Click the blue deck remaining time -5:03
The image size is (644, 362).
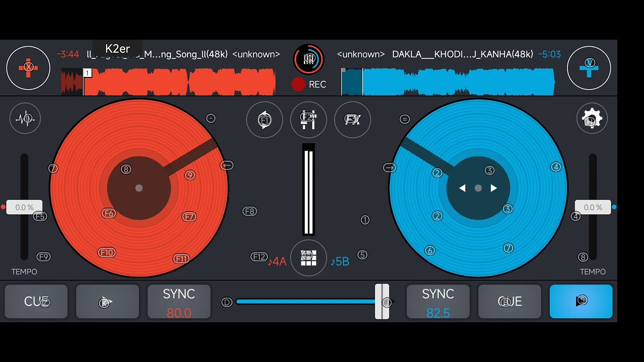point(549,54)
